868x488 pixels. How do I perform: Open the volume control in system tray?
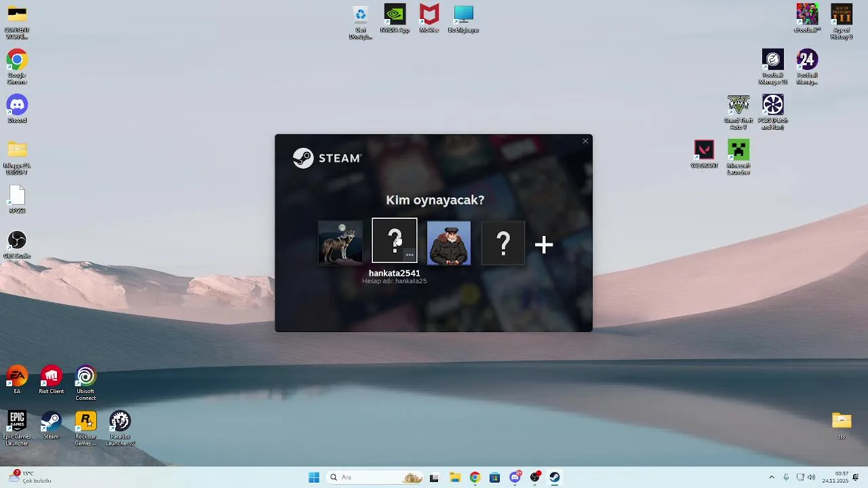click(x=812, y=477)
